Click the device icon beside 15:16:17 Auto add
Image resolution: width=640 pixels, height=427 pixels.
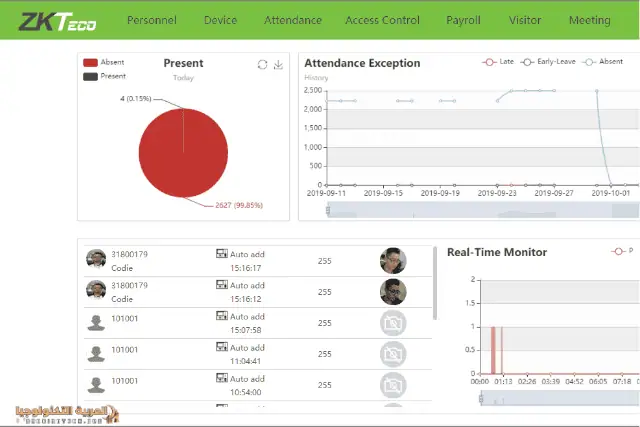(222, 254)
